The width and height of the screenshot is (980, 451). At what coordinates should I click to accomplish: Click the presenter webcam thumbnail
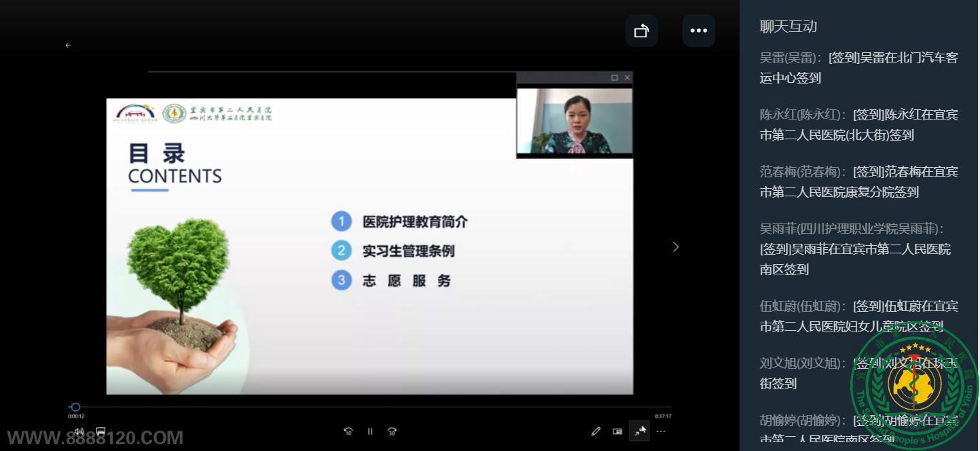click(x=575, y=120)
